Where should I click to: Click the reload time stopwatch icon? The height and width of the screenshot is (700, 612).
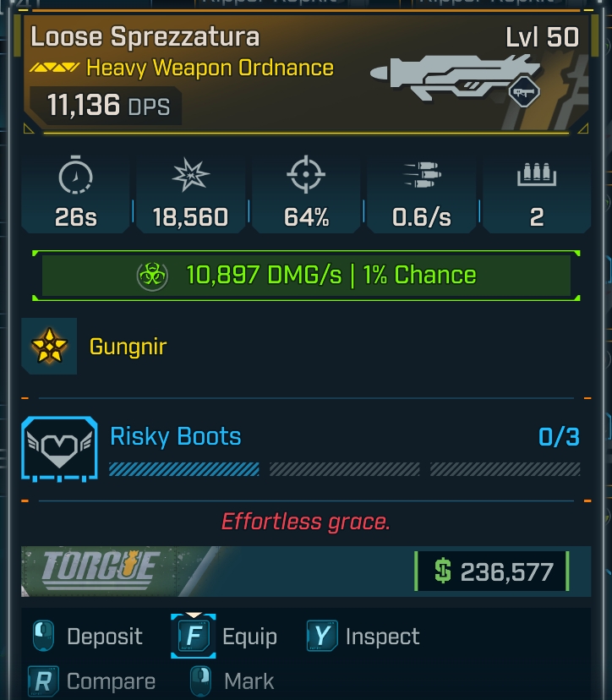[x=75, y=178]
